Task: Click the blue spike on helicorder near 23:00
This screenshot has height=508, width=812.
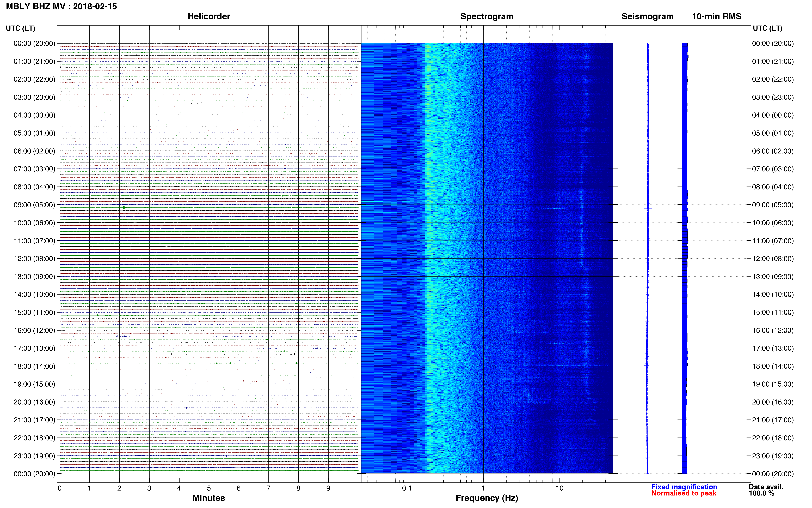Action: pos(226,456)
